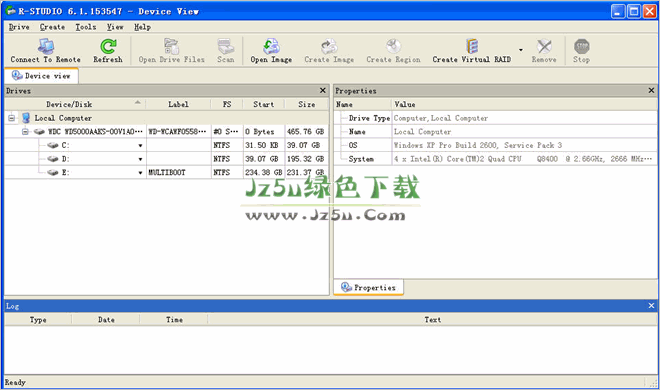Viewport: 660px width, 390px height.
Task: Click the E: partition disk icon
Action: click(x=53, y=172)
